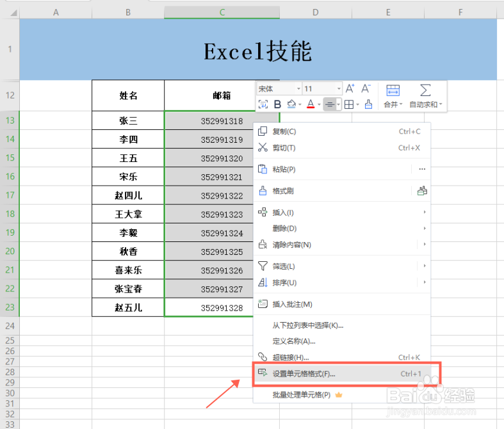504x429 pixels.
Task: Expand the 自动求和 dropdown arrow
Action: [x=441, y=104]
